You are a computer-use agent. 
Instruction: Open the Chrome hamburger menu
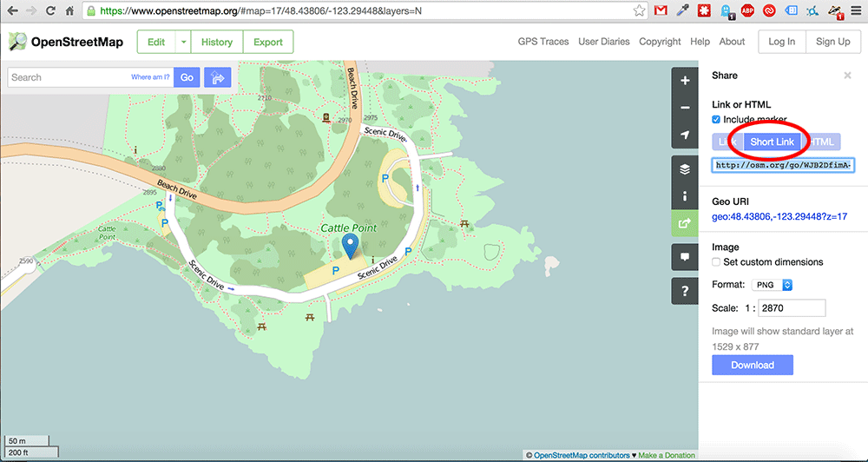857,10
